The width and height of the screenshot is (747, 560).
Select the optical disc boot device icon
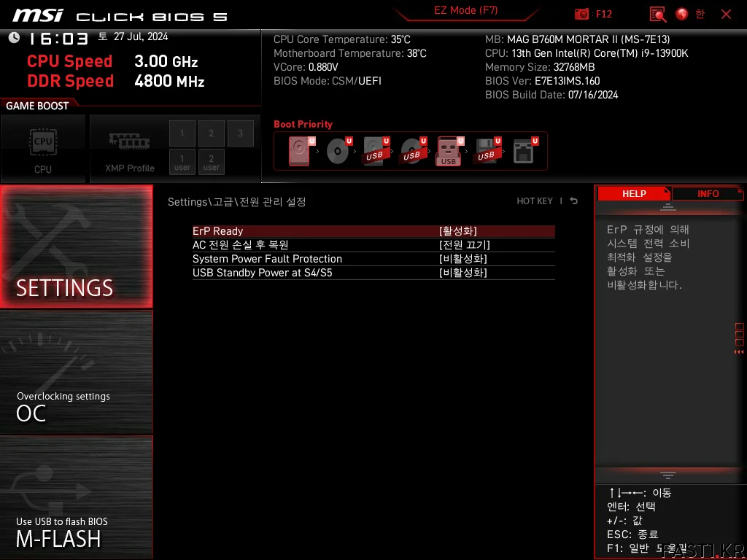(x=338, y=151)
